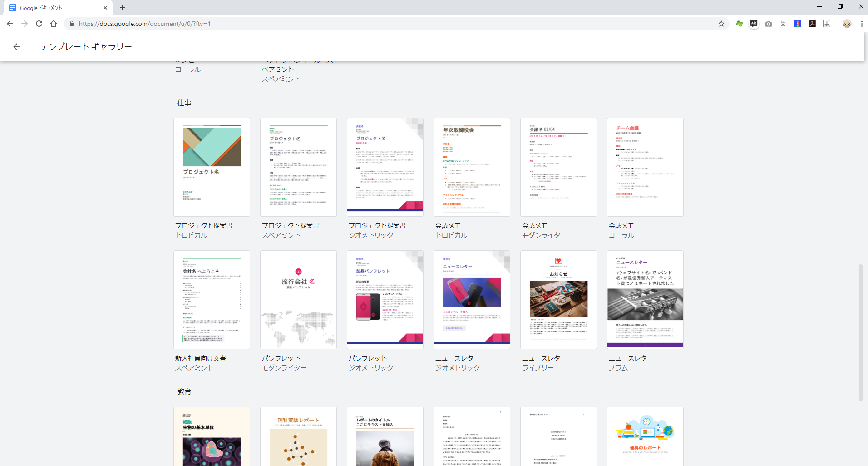Open the 細胞 生物の基本単位 education template
Screen dimensions: 868x466
[x=212, y=436]
